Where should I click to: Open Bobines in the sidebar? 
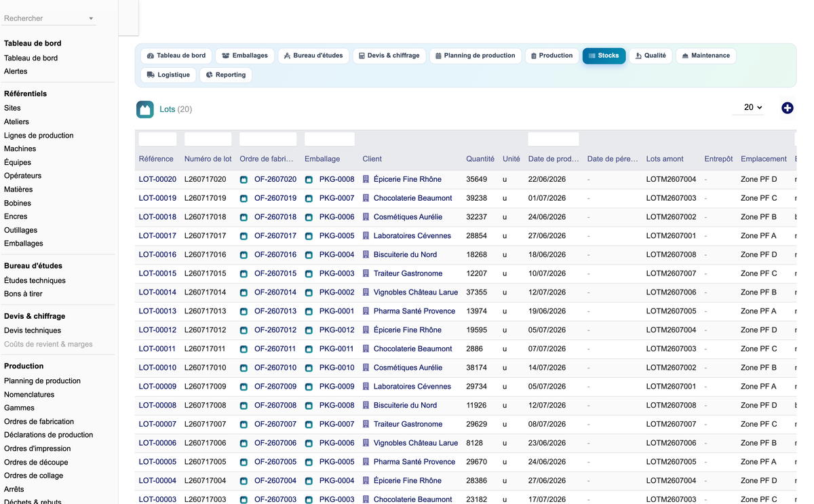click(18, 203)
